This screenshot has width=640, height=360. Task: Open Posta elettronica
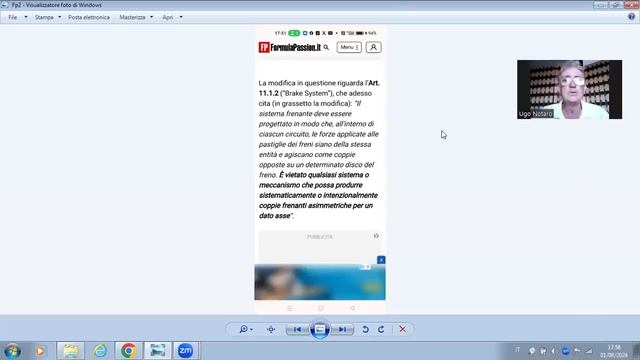89,17
